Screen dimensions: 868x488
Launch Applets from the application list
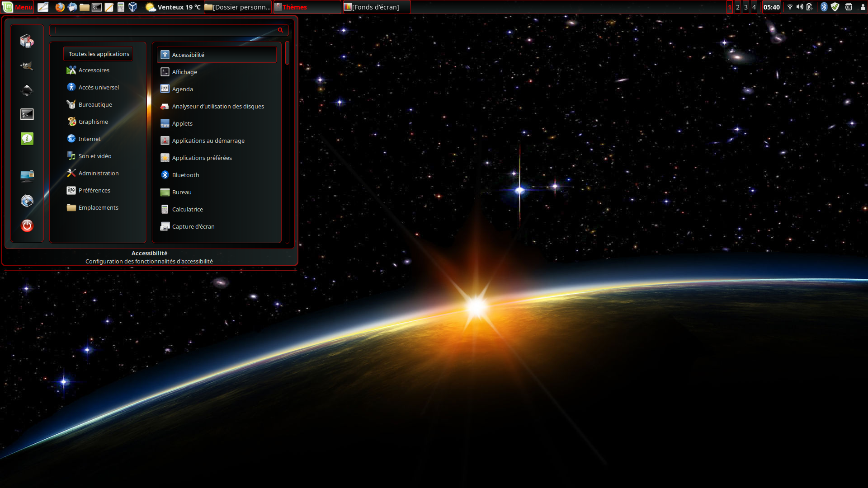pos(217,123)
